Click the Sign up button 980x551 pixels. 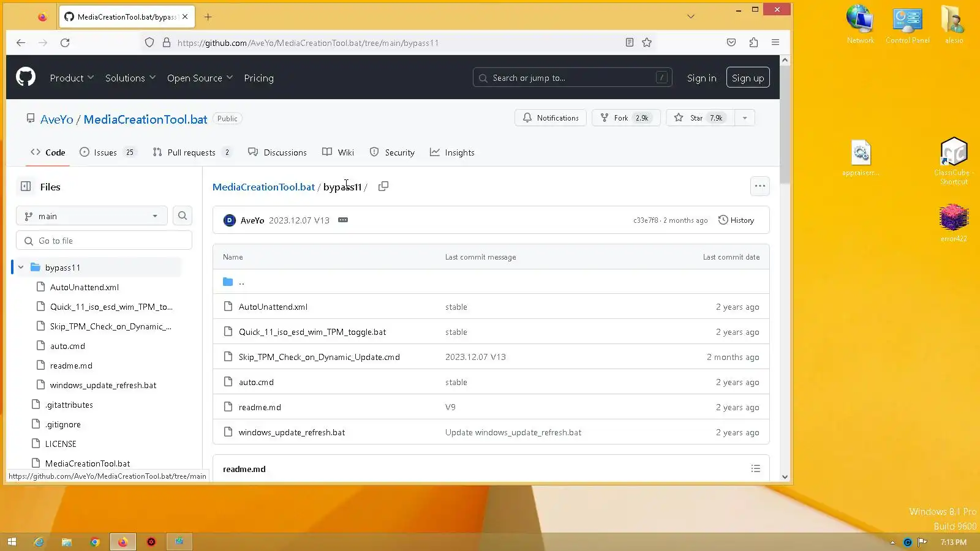(x=748, y=78)
